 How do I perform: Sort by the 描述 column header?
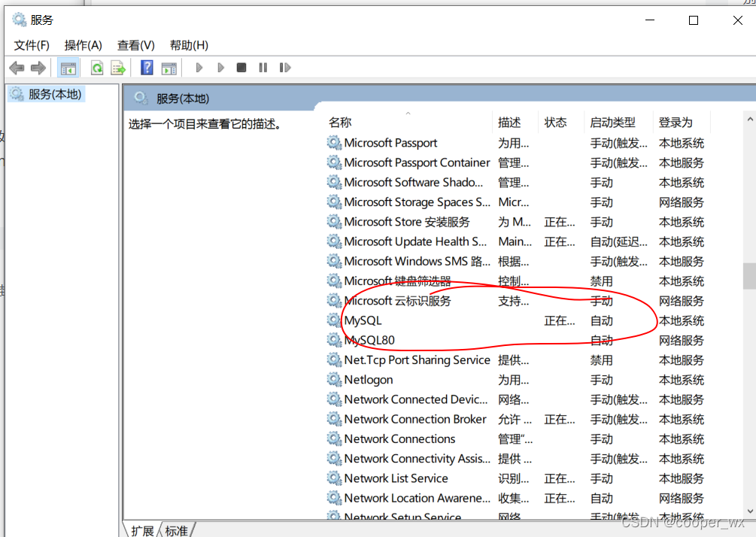click(509, 123)
